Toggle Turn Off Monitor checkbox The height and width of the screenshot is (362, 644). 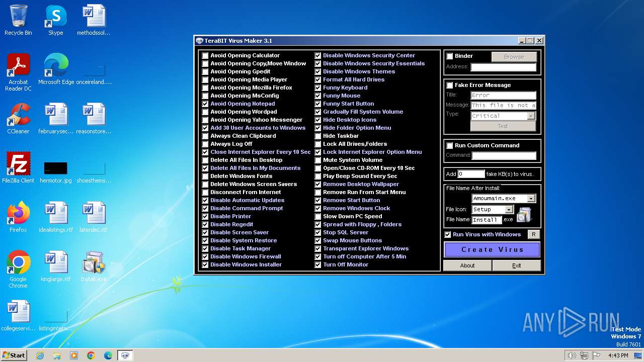(x=317, y=264)
